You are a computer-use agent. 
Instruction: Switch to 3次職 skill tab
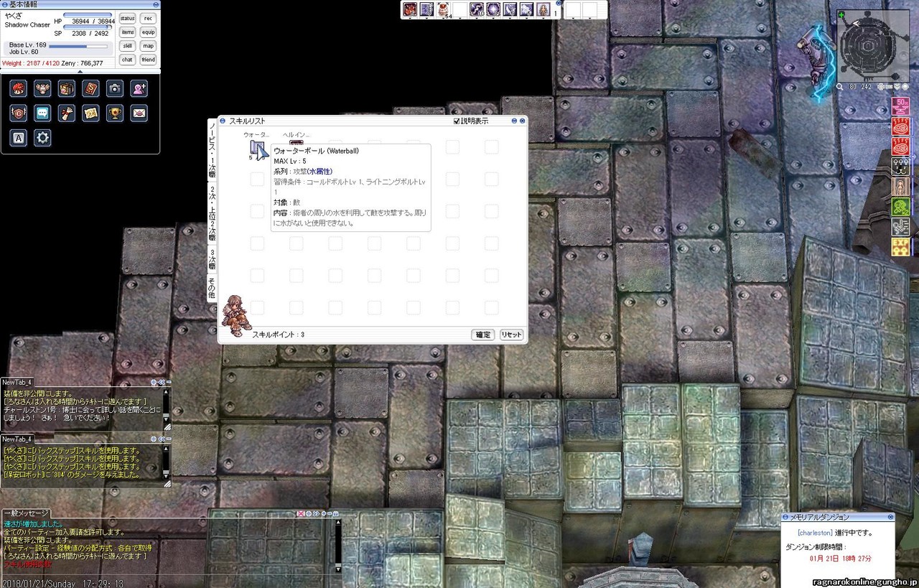[x=213, y=259]
